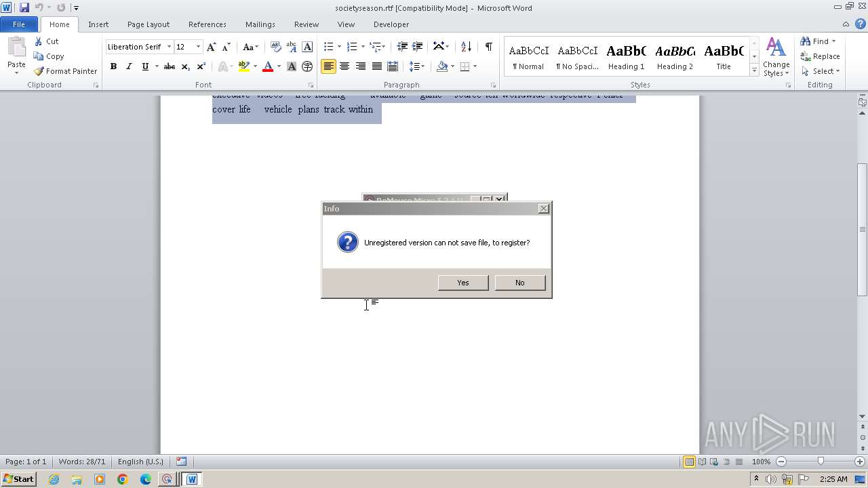Click the Paste clipboard icon
The image size is (868, 488).
[x=16, y=47]
